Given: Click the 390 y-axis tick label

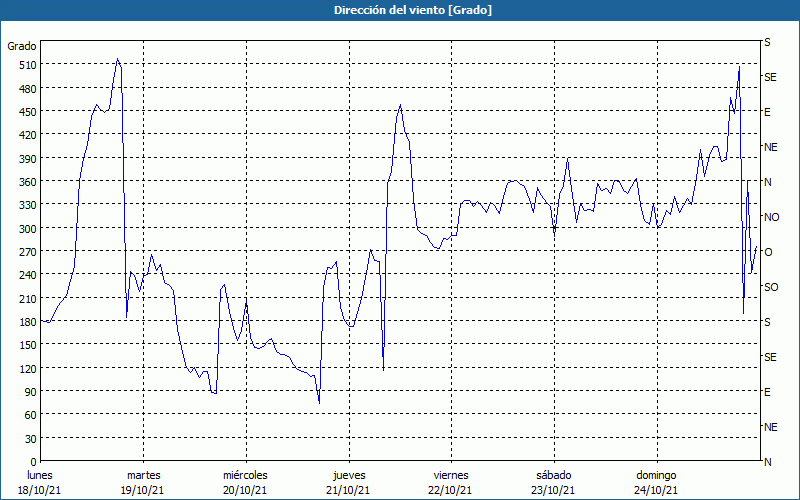Looking at the screenshot, I should [28, 159].
